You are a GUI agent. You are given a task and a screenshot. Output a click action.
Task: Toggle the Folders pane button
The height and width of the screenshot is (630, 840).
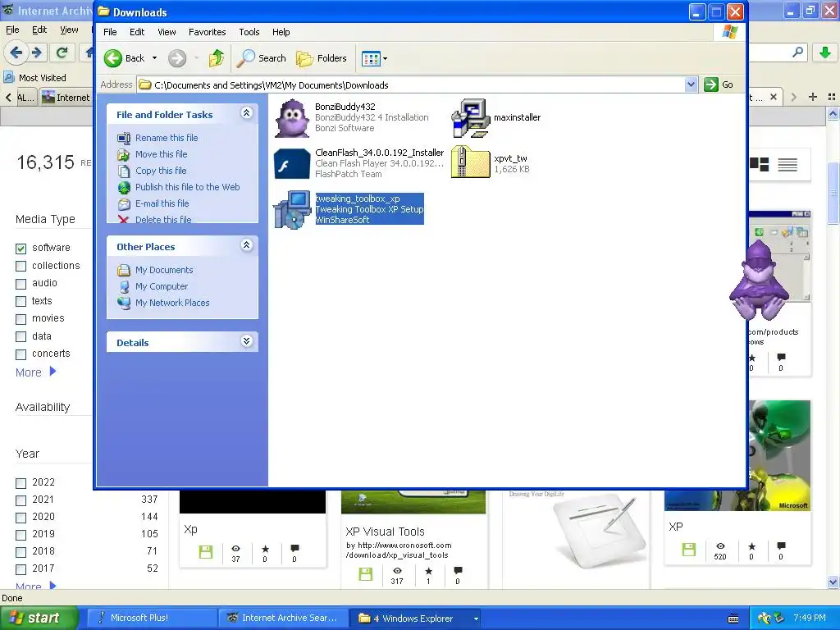pyautogui.click(x=322, y=58)
